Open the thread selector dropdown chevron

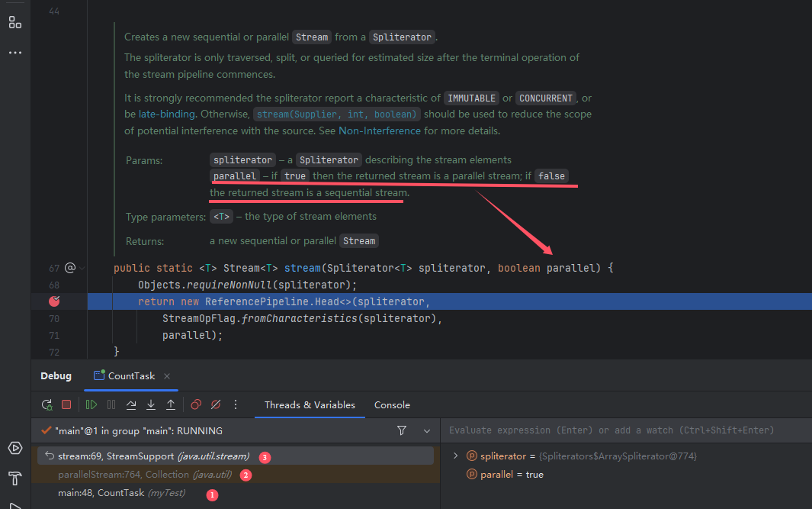(x=426, y=430)
